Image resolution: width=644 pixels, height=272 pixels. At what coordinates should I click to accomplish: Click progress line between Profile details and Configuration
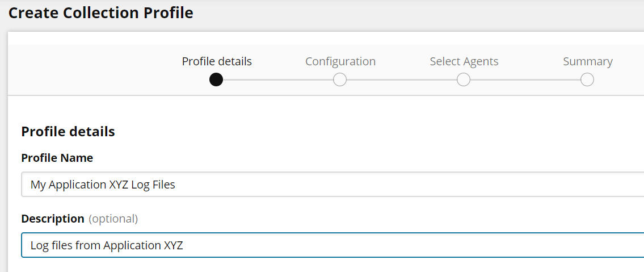point(278,79)
